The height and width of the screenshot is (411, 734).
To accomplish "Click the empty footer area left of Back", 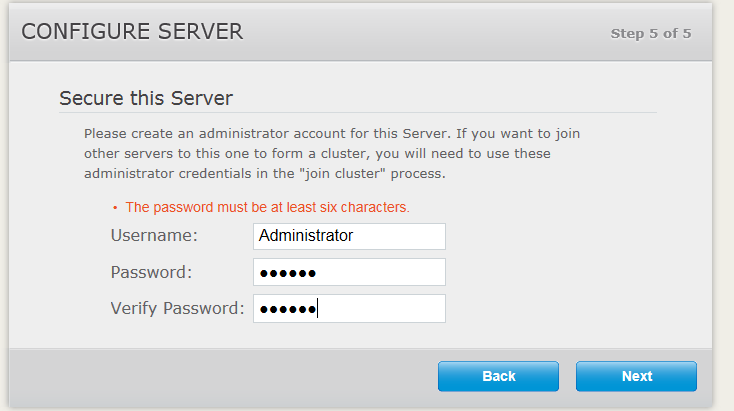I will point(220,376).
